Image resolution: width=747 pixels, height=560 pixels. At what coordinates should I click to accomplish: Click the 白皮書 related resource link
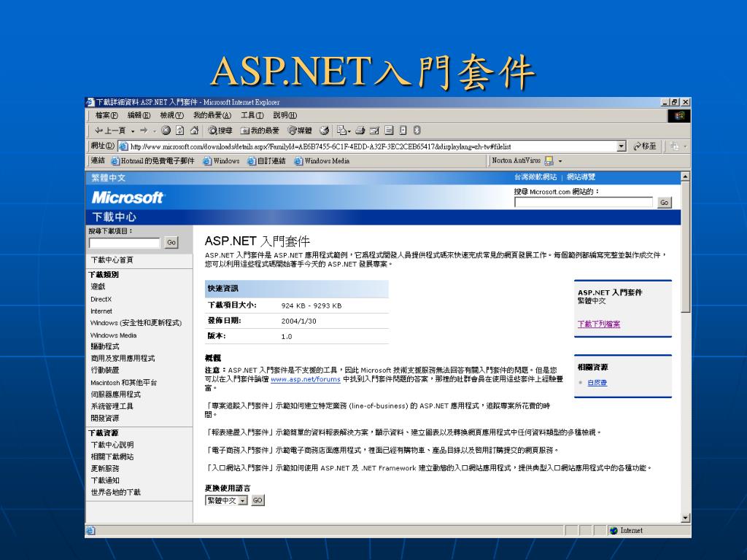click(x=597, y=382)
